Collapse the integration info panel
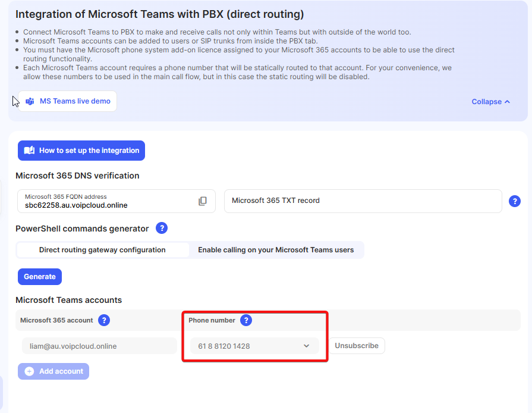The height and width of the screenshot is (413, 532). pos(490,102)
